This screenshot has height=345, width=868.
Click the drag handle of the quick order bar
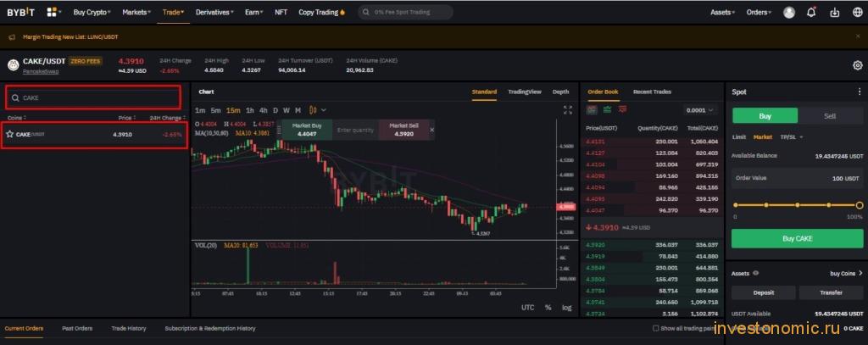tap(278, 130)
